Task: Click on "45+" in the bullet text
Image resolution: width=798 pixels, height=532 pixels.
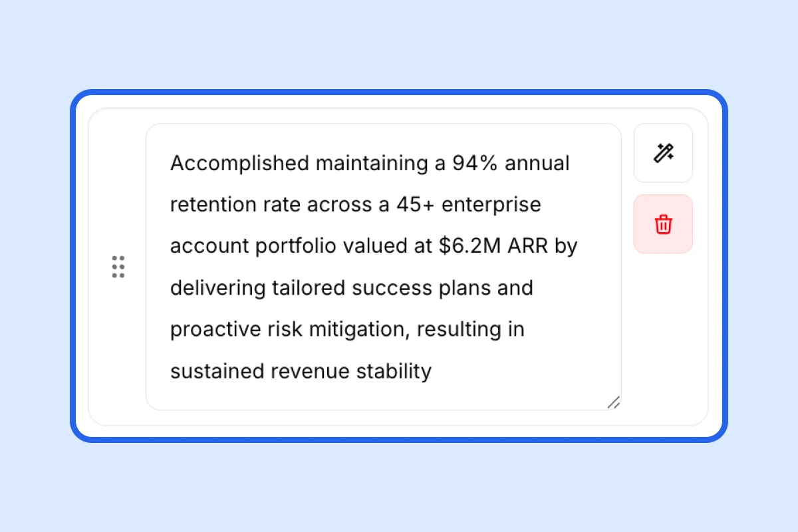Action: [x=415, y=205]
